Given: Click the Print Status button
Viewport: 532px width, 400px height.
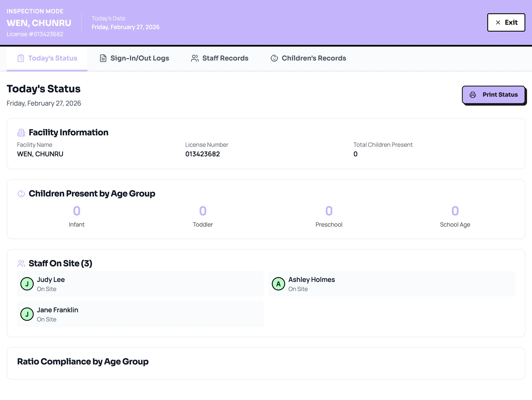Looking at the screenshot, I should coord(494,95).
